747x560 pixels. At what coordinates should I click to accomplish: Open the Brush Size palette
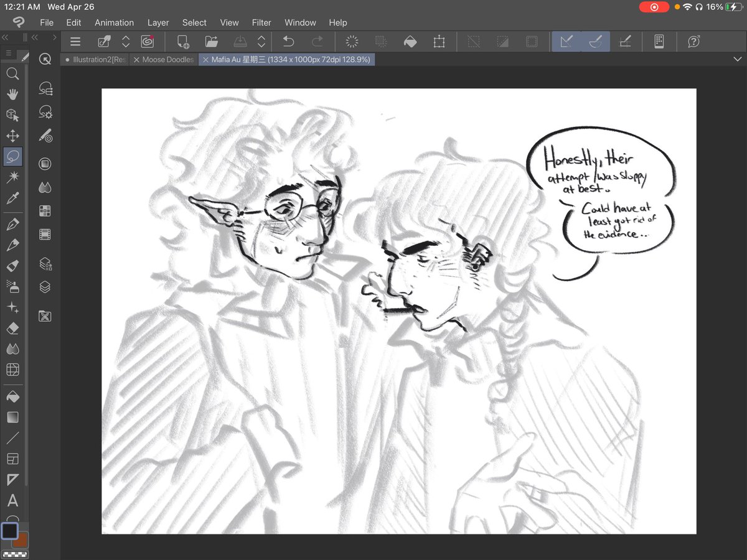(x=45, y=135)
